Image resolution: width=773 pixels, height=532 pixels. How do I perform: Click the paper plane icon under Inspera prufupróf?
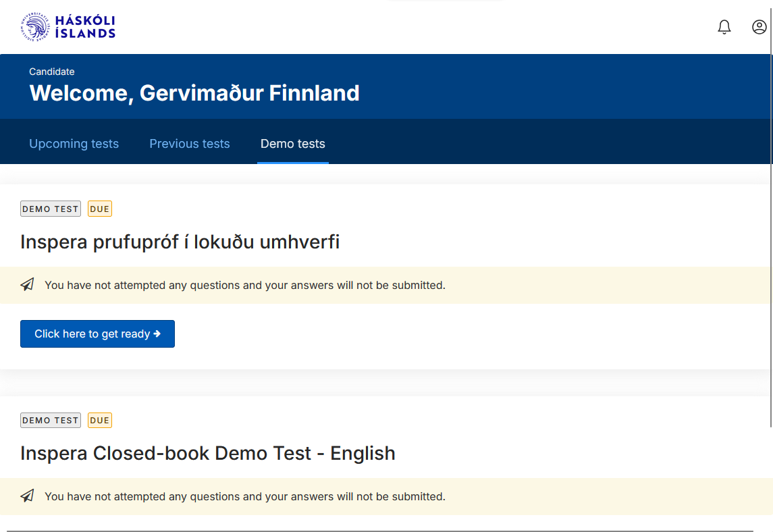pyautogui.click(x=27, y=284)
